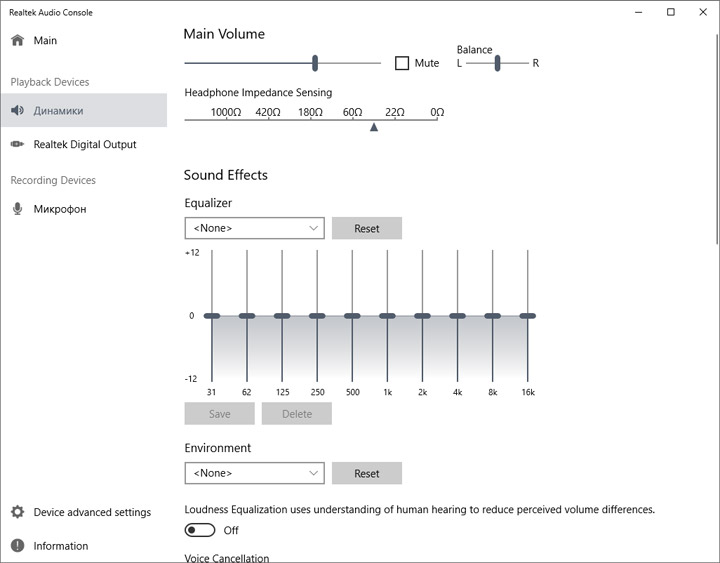This screenshot has height=563, width=720.
Task: Click the Balance slider handle
Action: [x=497, y=63]
